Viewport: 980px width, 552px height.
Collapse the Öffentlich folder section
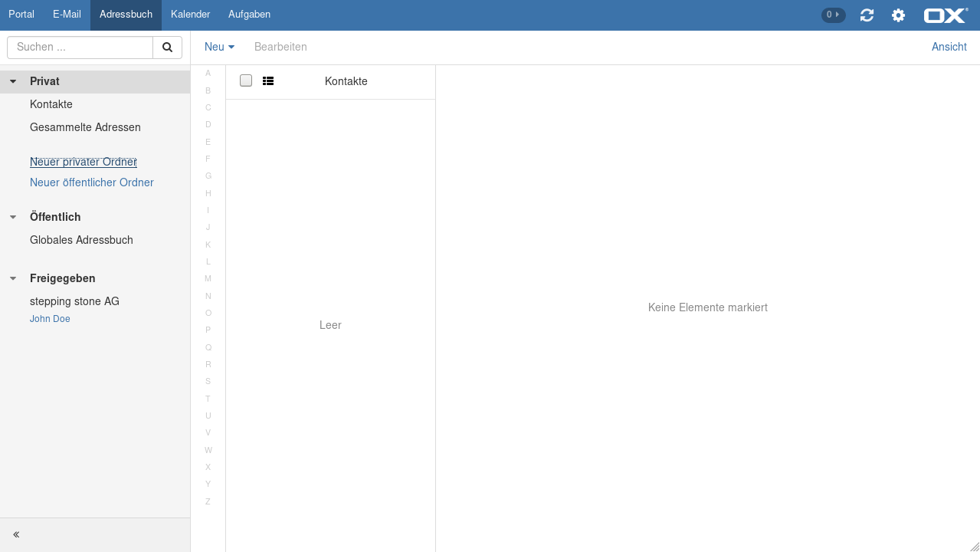click(13, 217)
